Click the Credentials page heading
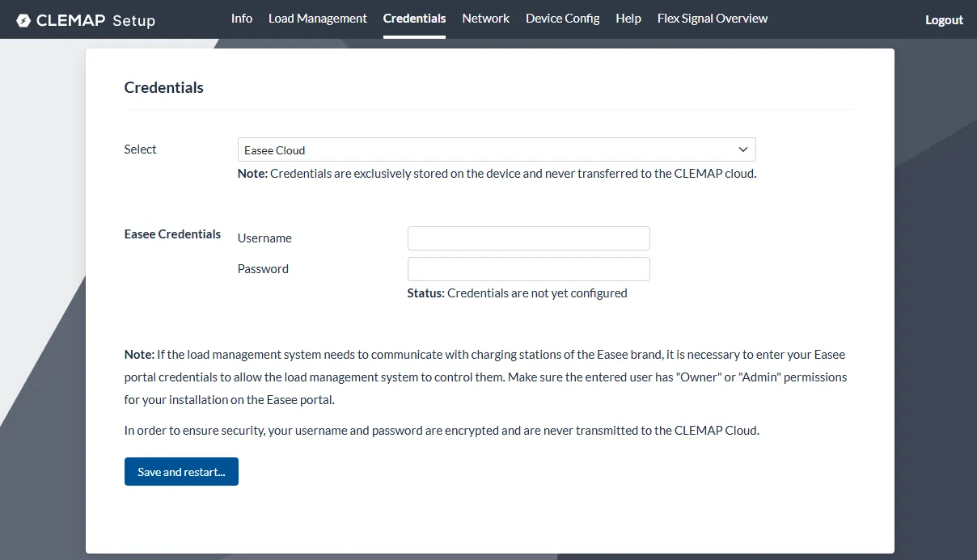 164,87
